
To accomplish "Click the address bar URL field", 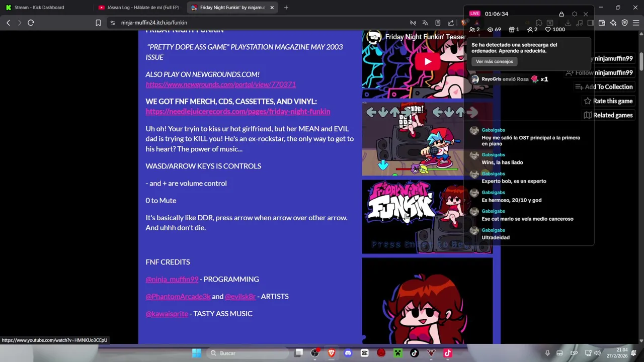I will pos(262,23).
